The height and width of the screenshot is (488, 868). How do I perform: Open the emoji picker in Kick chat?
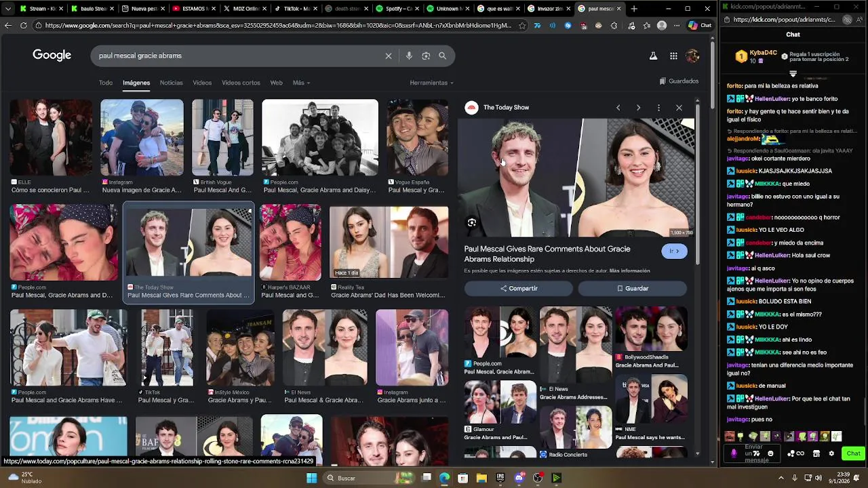(x=770, y=453)
